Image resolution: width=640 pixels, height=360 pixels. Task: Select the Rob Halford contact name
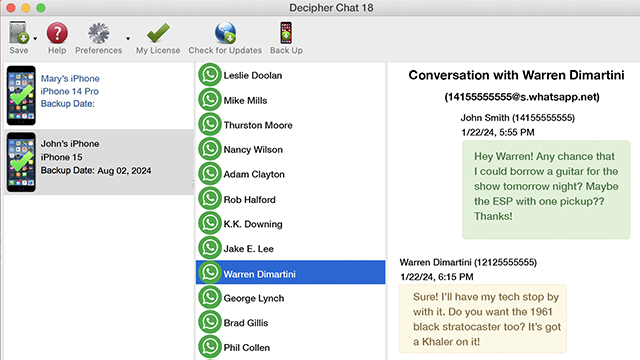coord(249,200)
